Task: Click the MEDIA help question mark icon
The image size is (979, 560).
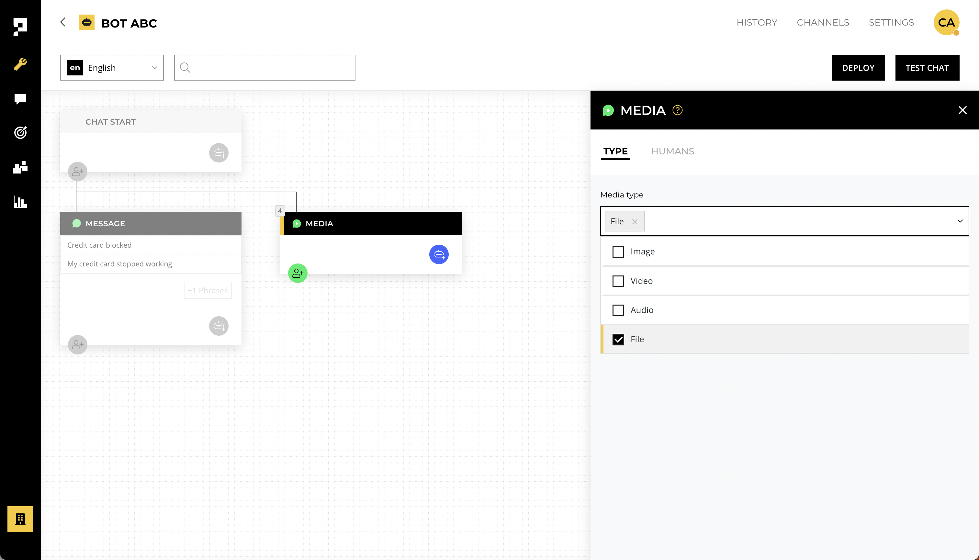Action: [677, 110]
